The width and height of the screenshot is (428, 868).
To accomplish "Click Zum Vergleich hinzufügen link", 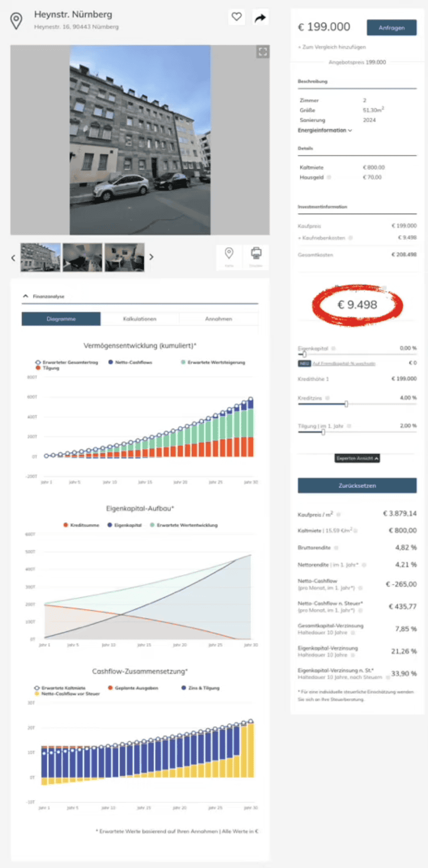I will click(x=332, y=47).
